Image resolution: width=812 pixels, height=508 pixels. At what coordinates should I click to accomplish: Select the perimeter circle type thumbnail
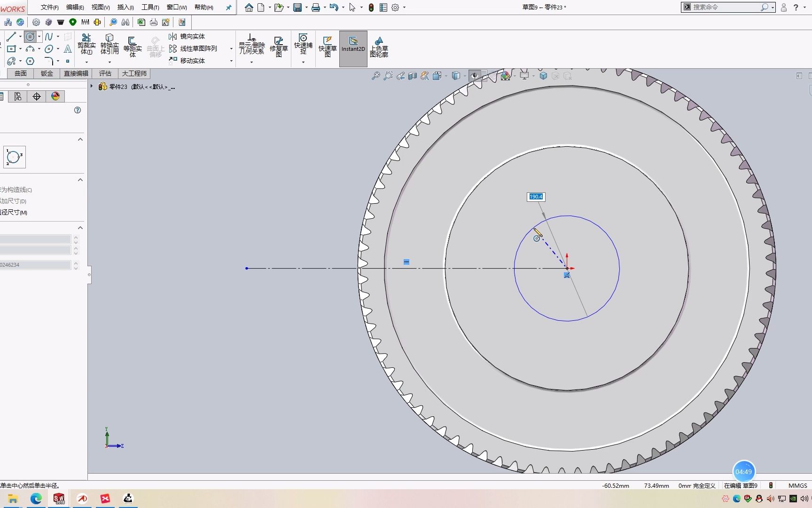coord(14,157)
